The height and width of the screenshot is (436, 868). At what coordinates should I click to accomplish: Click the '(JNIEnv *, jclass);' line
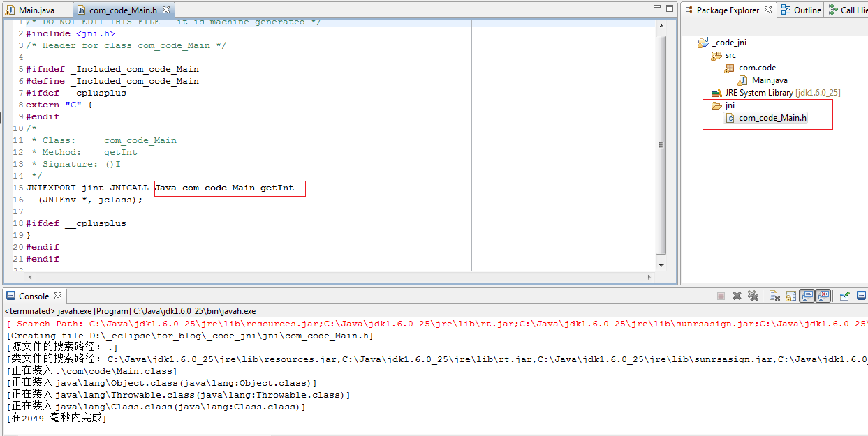pos(90,200)
